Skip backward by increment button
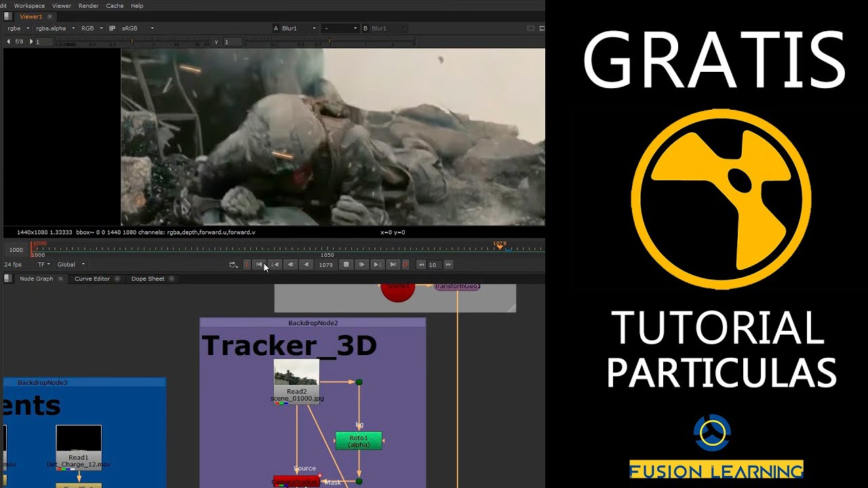This screenshot has height=488, width=868. pos(421,264)
